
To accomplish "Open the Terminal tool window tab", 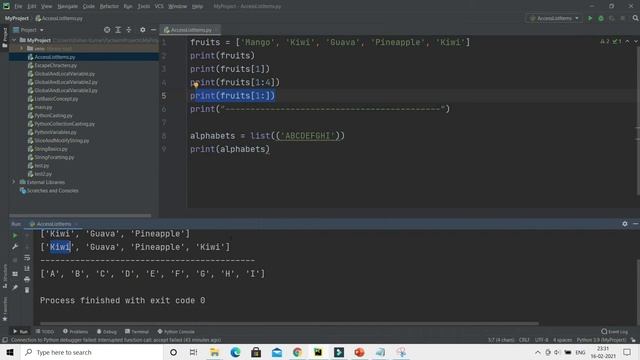I will [137, 331].
